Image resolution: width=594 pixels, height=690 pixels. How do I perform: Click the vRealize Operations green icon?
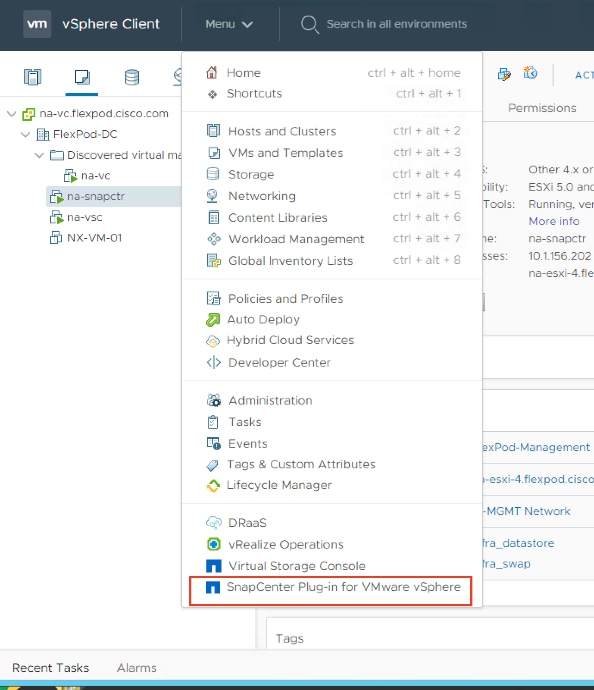(x=213, y=544)
